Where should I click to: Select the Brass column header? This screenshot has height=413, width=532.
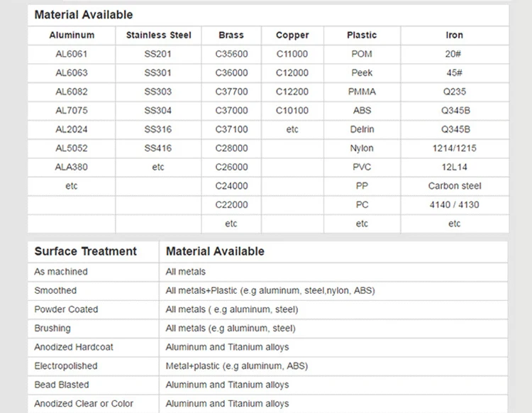(x=231, y=35)
